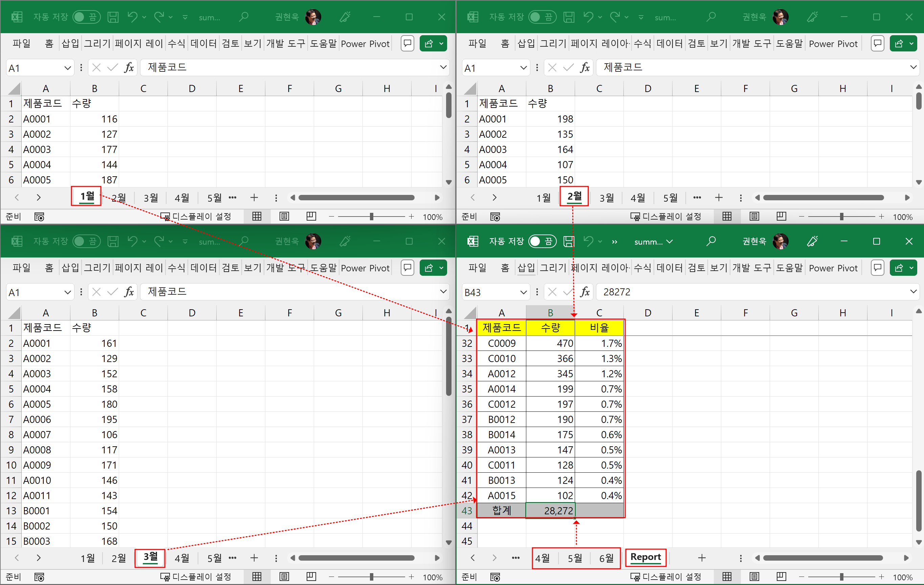
Task: Click Save icon in the Report sheet window
Action: click(568, 241)
